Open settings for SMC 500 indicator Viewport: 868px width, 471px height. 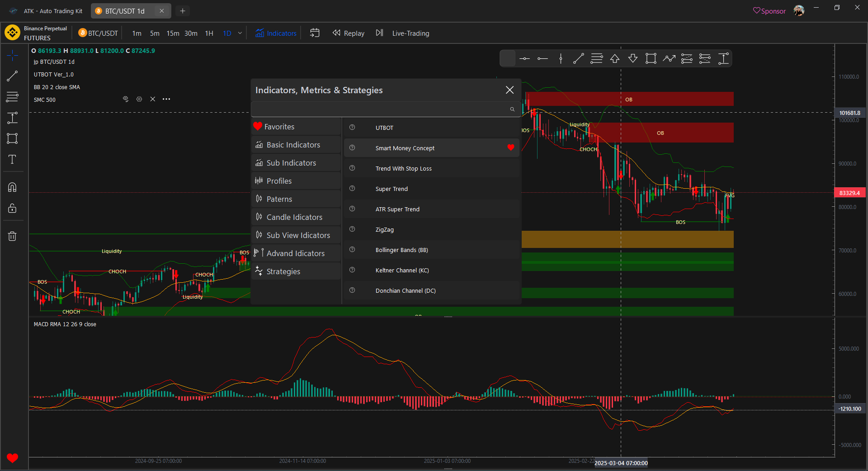coord(139,99)
